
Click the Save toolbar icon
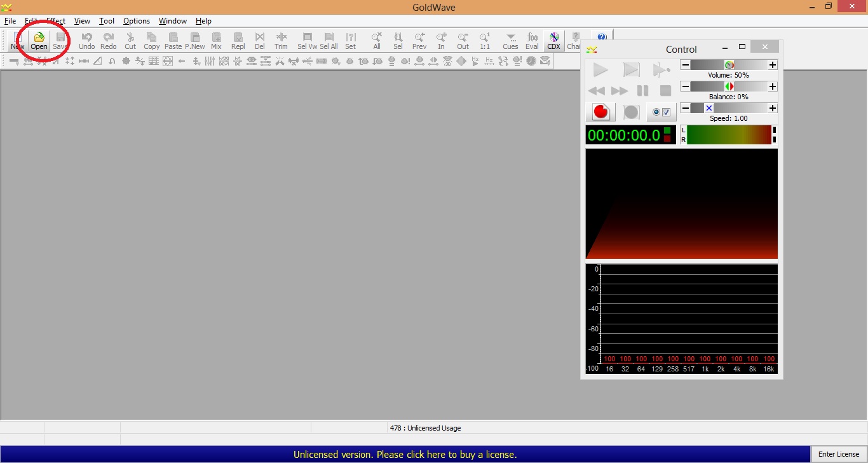(60, 41)
